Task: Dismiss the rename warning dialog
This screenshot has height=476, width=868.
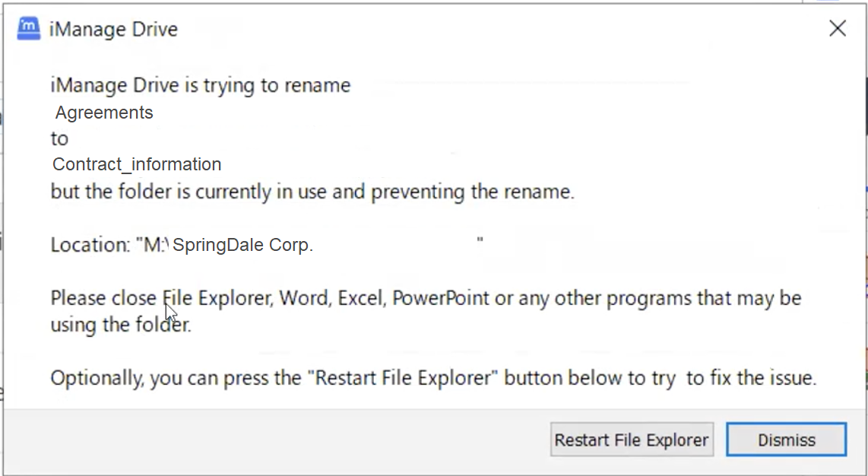Action: (786, 440)
